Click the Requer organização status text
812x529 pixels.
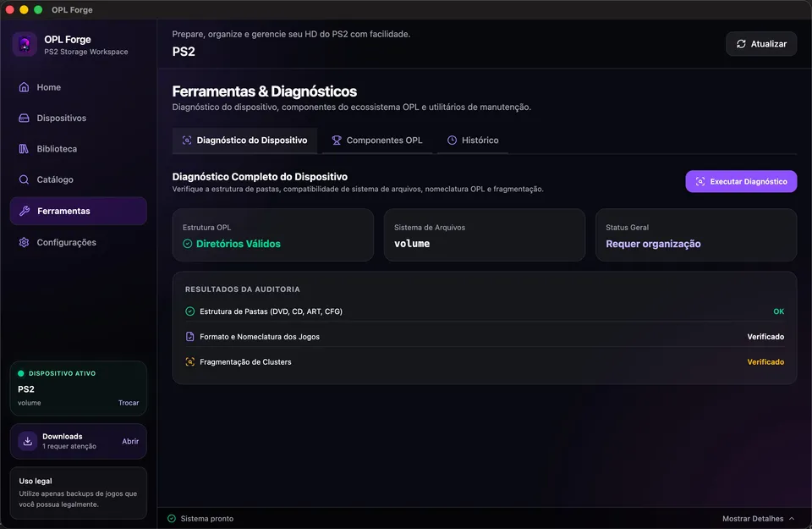pos(653,244)
